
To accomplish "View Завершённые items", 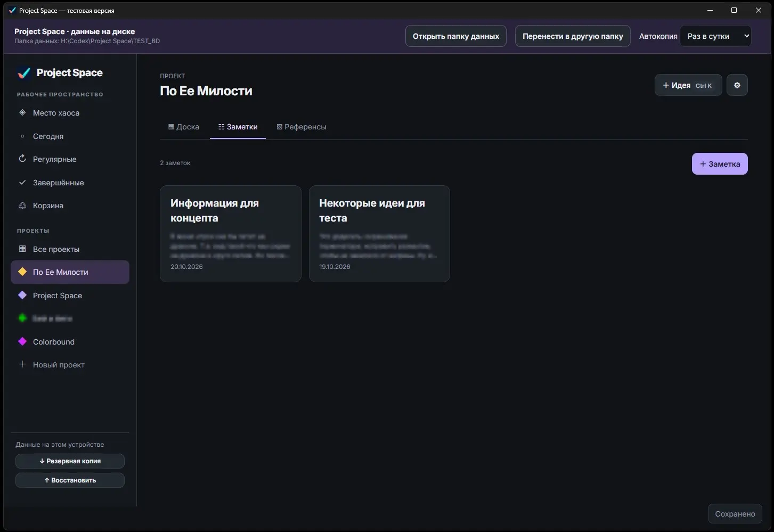I will coord(70,183).
